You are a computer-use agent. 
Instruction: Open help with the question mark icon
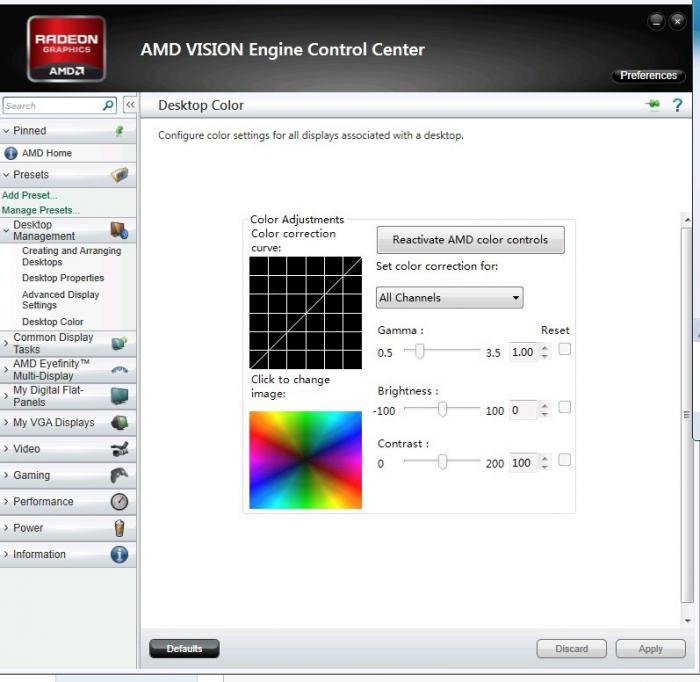677,105
